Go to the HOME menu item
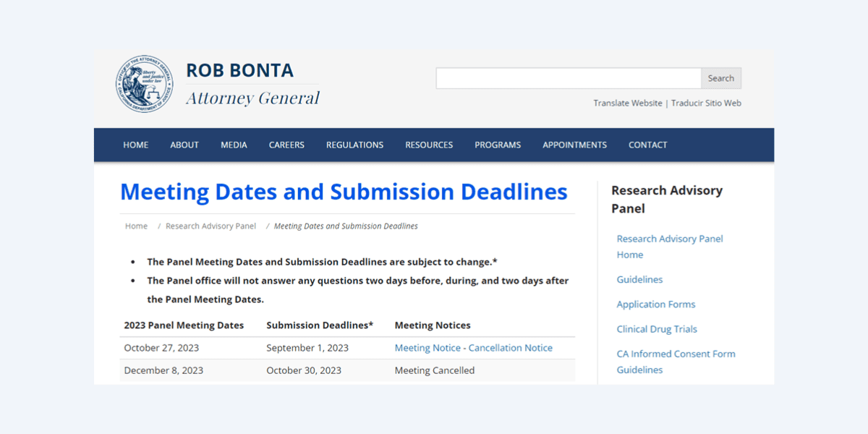Image resolution: width=868 pixels, height=434 pixels. (135, 145)
